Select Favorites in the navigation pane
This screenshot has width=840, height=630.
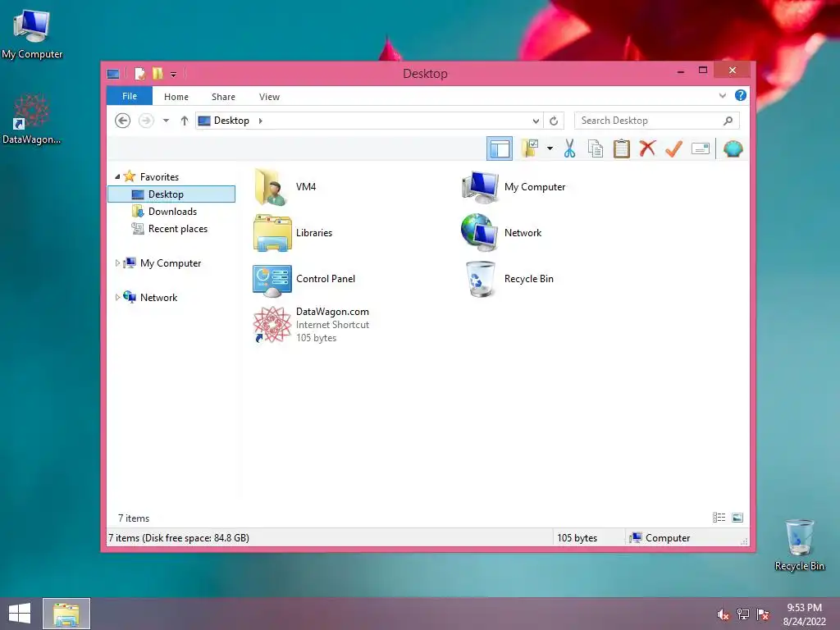click(159, 177)
